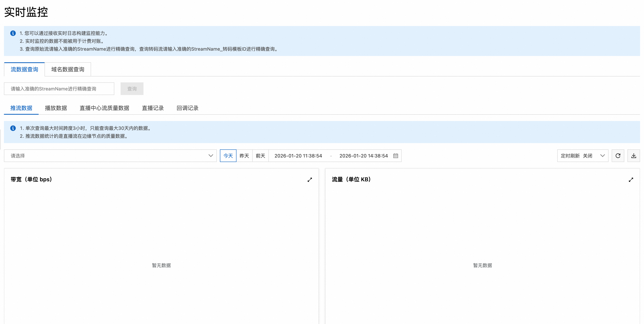The image size is (644, 324).
Task: Open the calendar date picker icon
Action: (x=396, y=156)
